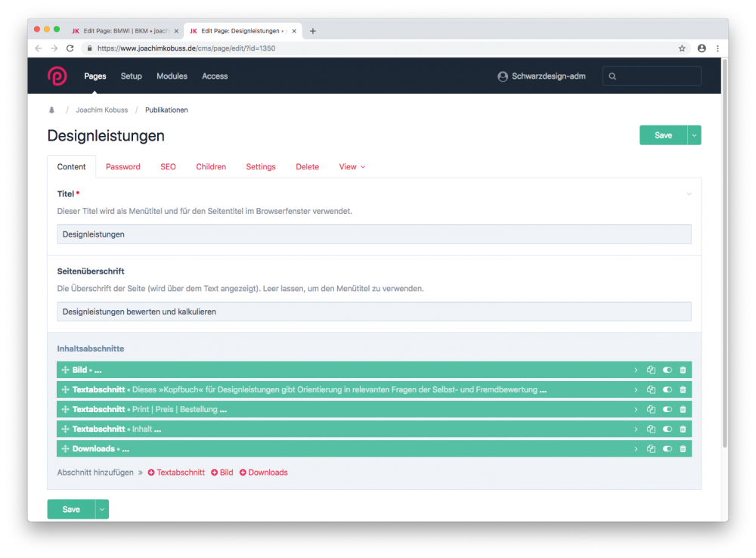
Task: Delete the Downloads section via trash icon
Action: [683, 449]
